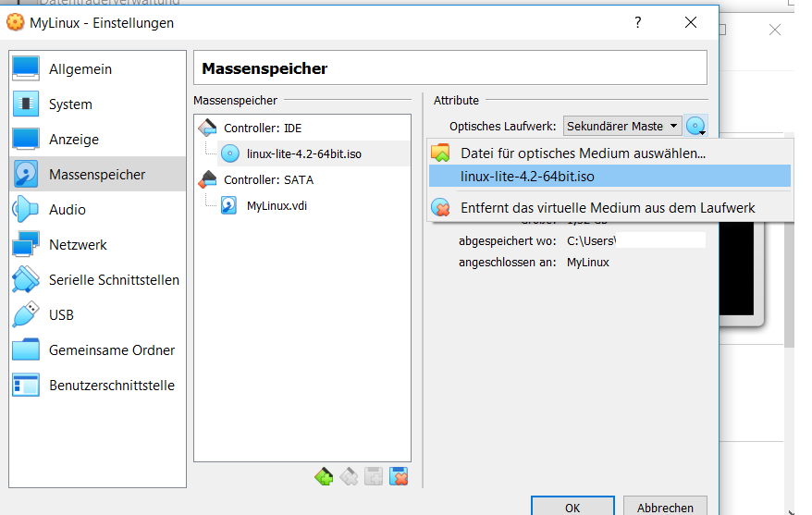Image resolution: width=812 pixels, height=515 pixels.
Task: Select Controller: SATA in storage tree
Action: click(268, 179)
